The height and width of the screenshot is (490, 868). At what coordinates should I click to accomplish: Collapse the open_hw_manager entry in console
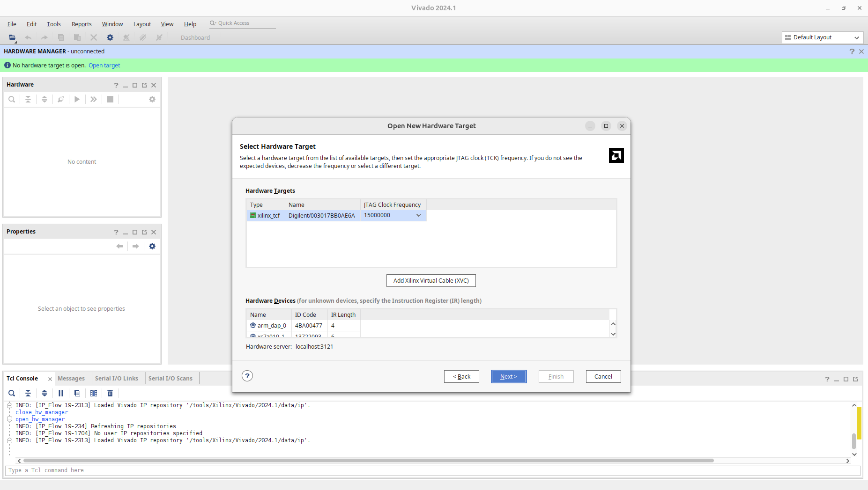click(x=9, y=419)
